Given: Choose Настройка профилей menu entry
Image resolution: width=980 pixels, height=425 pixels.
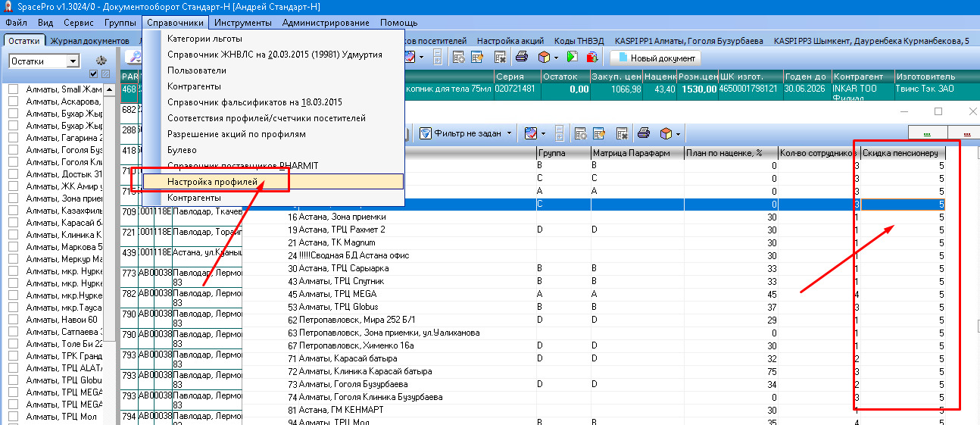Looking at the screenshot, I should 273,182.
